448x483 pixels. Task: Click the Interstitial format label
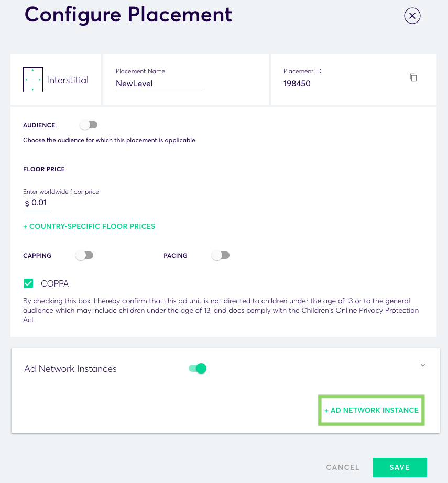click(68, 80)
